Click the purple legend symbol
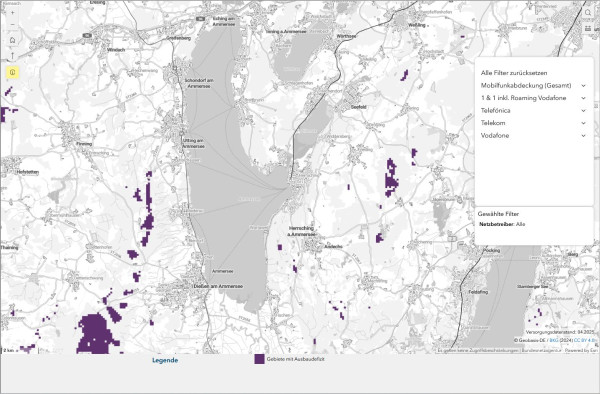 pyautogui.click(x=259, y=359)
